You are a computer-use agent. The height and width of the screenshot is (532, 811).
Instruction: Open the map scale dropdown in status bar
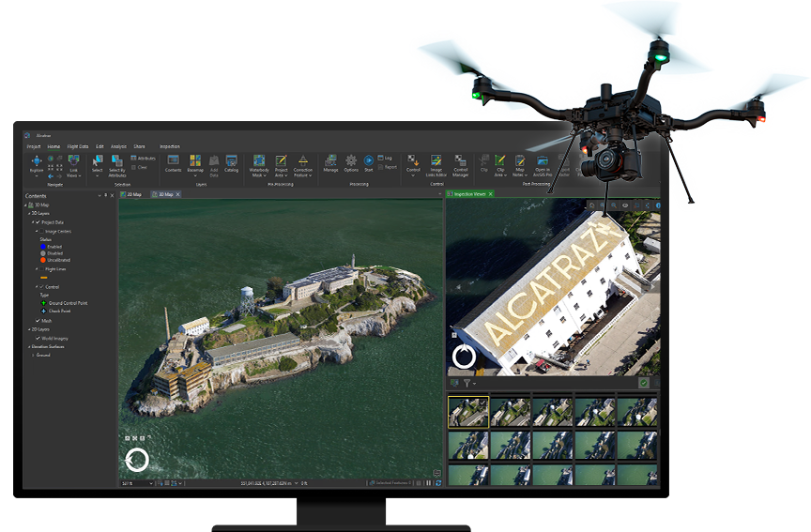pos(151,483)
